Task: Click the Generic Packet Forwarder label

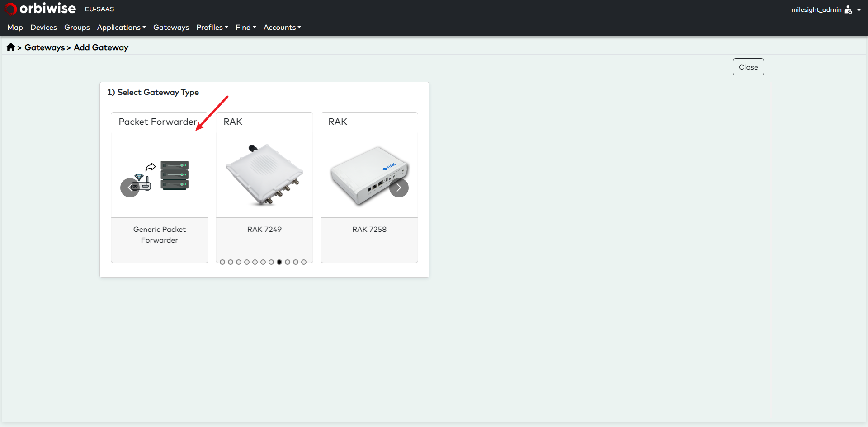Action: click(160, 235)
